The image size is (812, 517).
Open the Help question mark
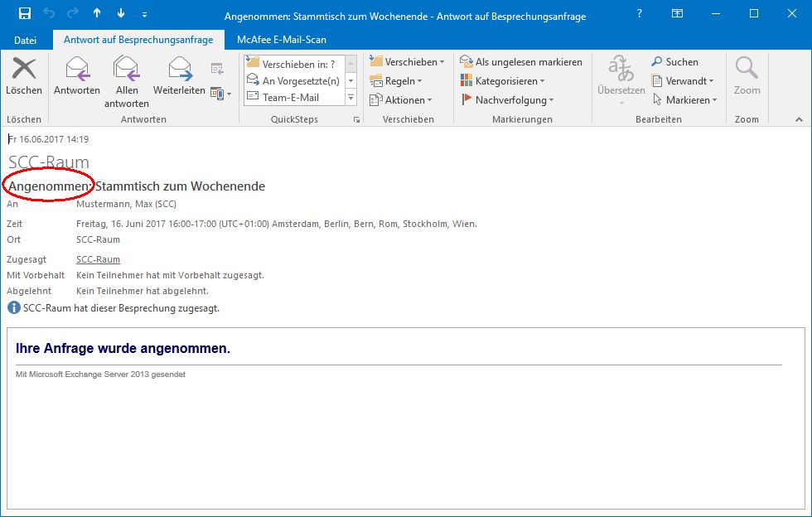pos(640,13)
